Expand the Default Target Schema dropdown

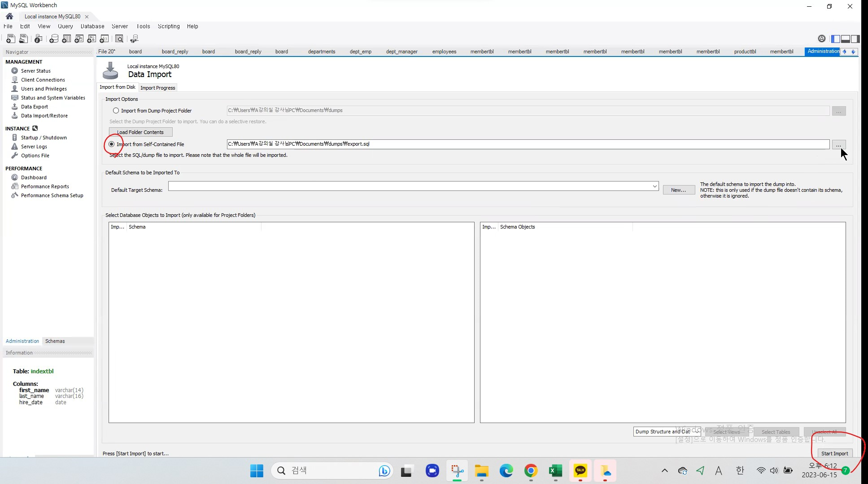coord(654,186)
